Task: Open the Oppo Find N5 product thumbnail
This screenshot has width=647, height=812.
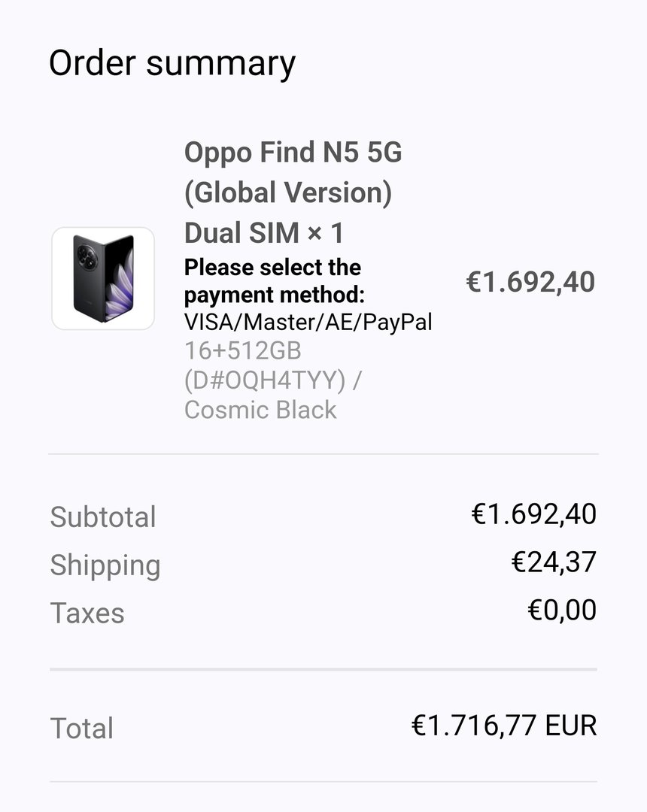Action: click(103, 279)
